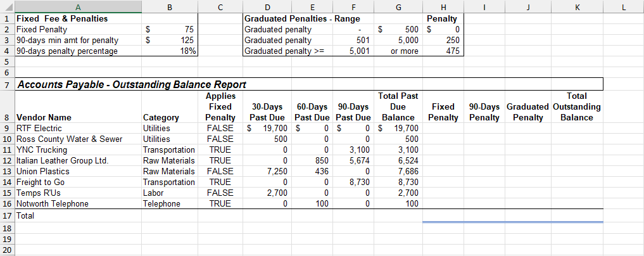This screenshot has width=644, height=256.
Task: Click cell 'Fixed Fee & Penalties'
Action: tap(78, 18)
